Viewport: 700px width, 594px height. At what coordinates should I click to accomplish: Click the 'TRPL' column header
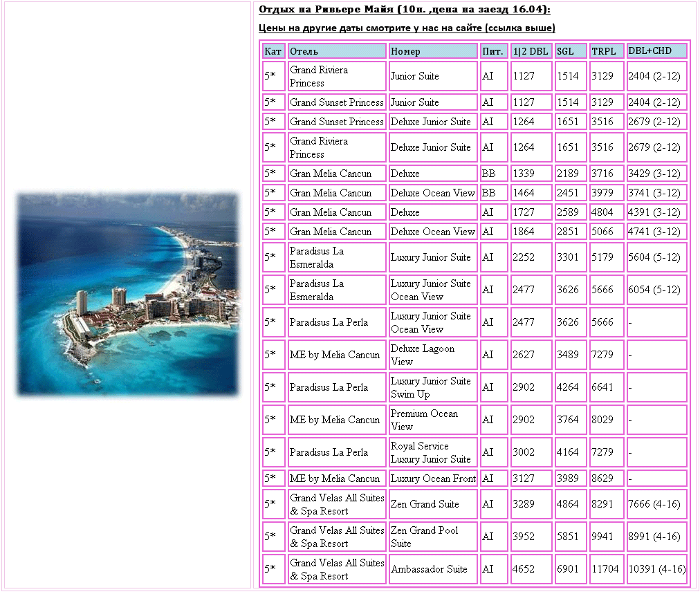[x=606, y=51]
